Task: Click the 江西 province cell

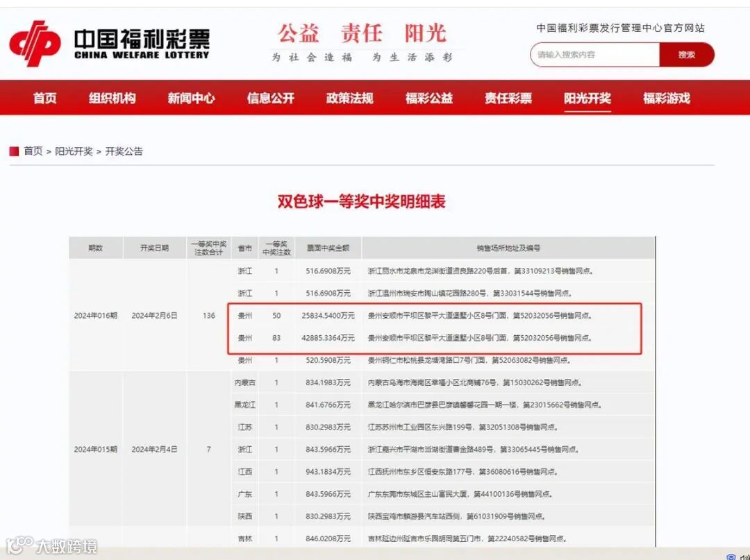Action: point(245,472)
